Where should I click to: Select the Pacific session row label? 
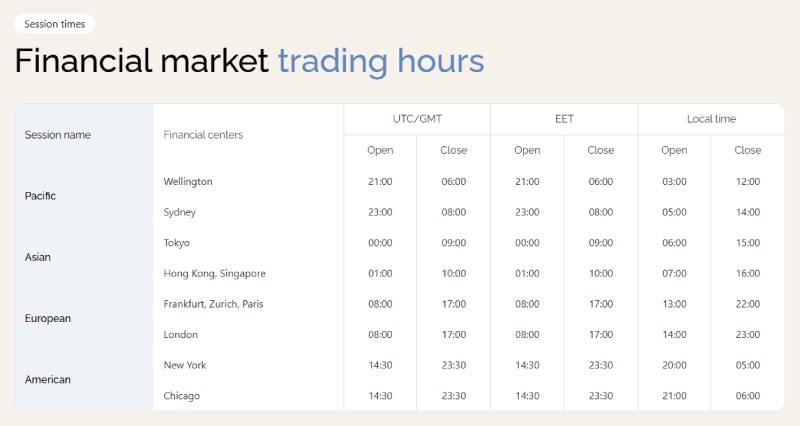coord(40,196)
